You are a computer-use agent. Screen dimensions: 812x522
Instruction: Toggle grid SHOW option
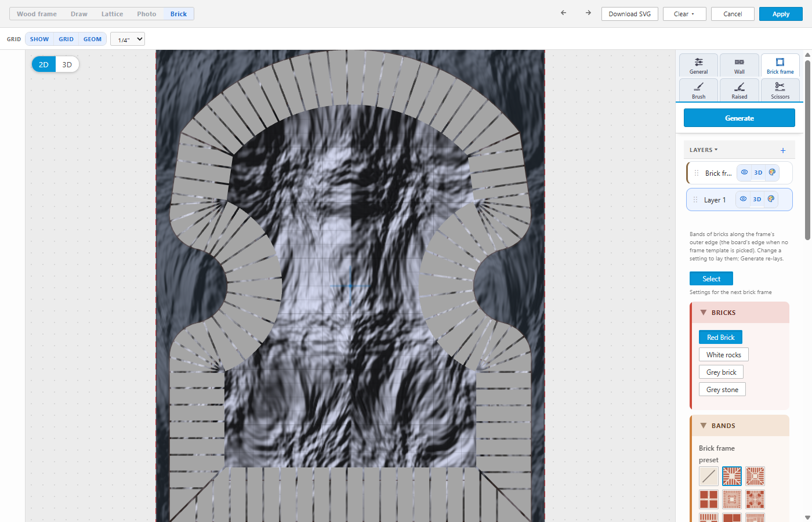[39, 39]
